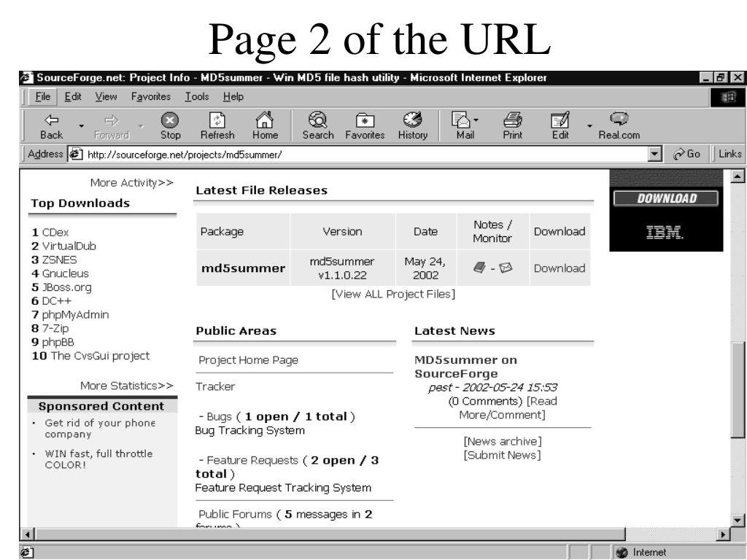Open the Feature Requests link
Image resolution: width=747 pixels, height=560 pixels.
point(252,461)
